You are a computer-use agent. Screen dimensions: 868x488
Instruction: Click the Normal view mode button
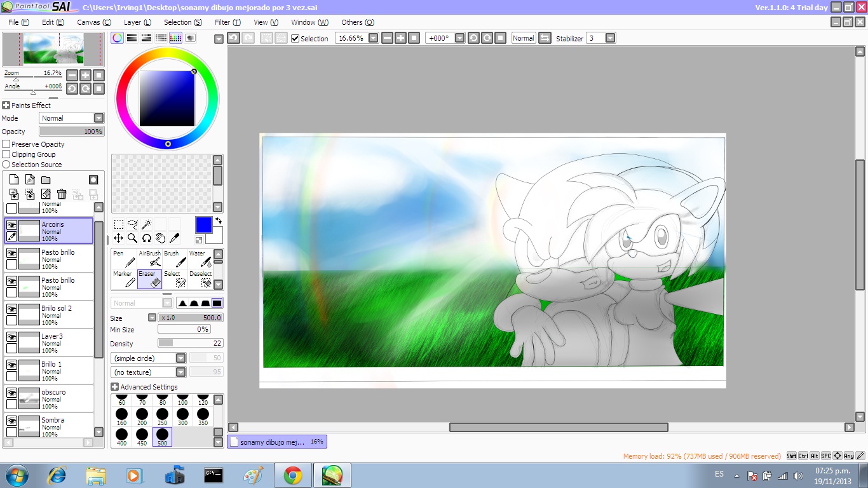(x=523, y=38)
